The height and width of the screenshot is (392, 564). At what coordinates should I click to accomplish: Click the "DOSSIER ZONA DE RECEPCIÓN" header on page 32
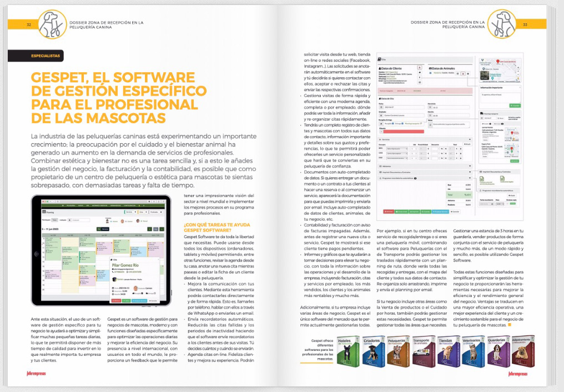pos(107,24)
